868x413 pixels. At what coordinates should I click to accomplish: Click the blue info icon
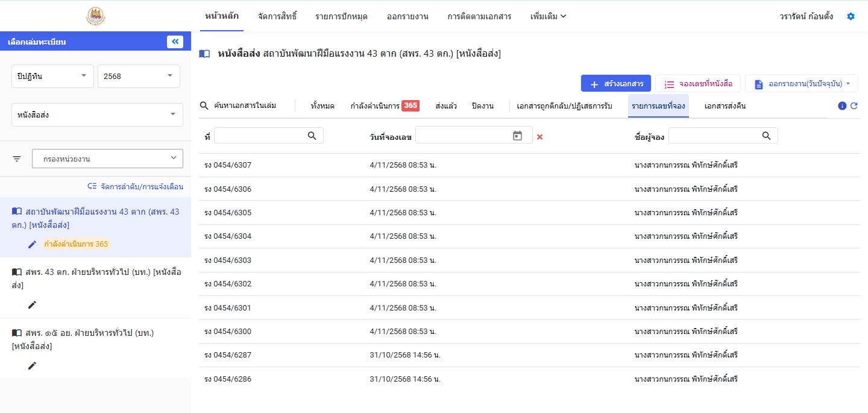tap(842, 106)
